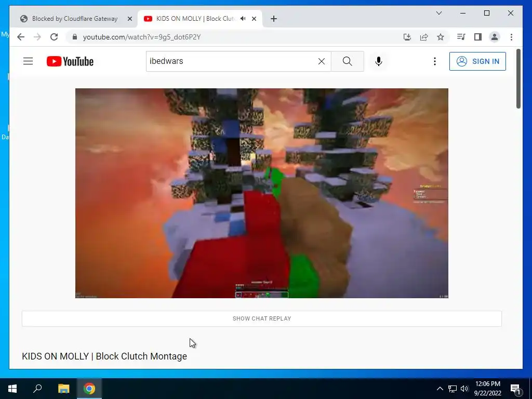Open File Explorer from the taskbar

[x=63, y=389]
